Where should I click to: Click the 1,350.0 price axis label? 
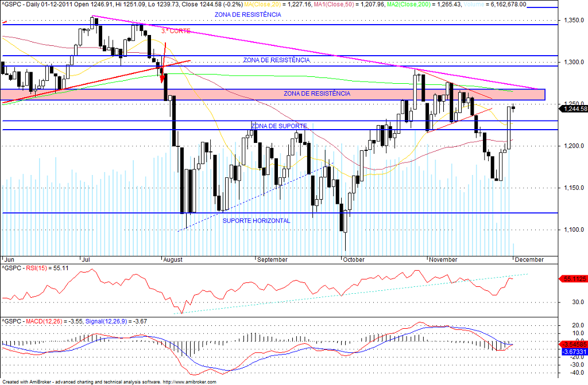[x=574, y=20]
